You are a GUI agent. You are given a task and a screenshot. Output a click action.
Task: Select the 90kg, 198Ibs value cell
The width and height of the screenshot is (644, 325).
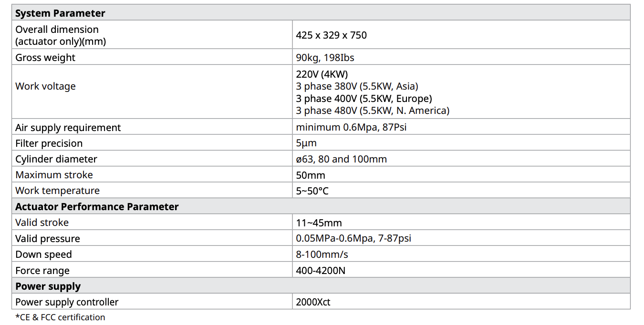325,58
